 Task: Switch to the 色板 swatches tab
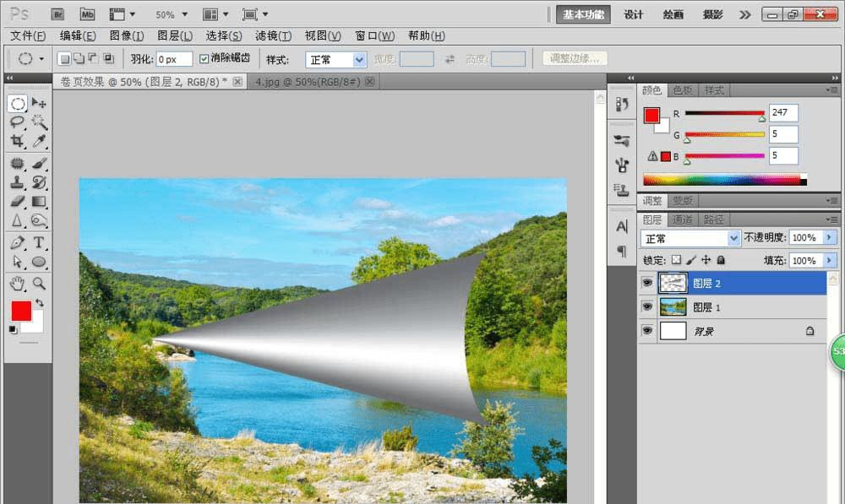click(683, 90)
